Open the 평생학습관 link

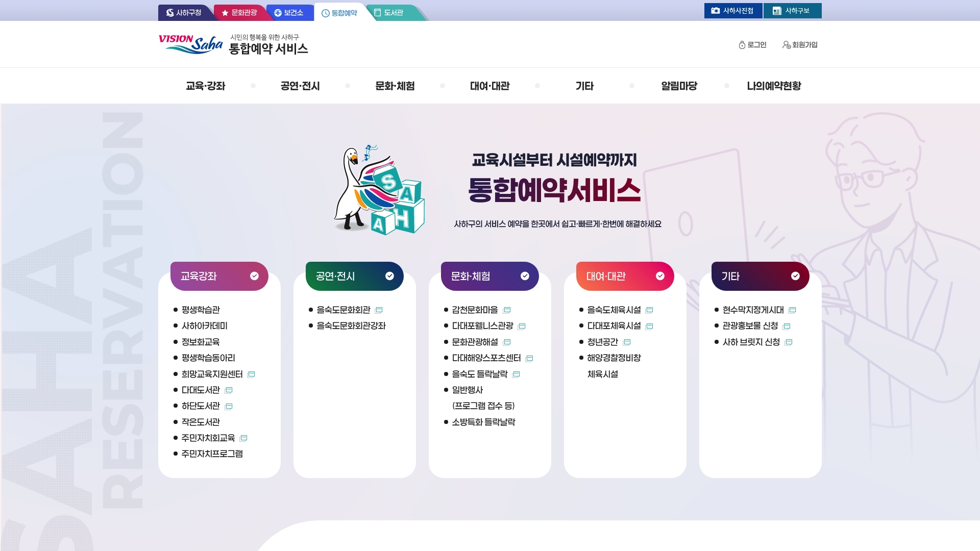(x=201, y=310)
